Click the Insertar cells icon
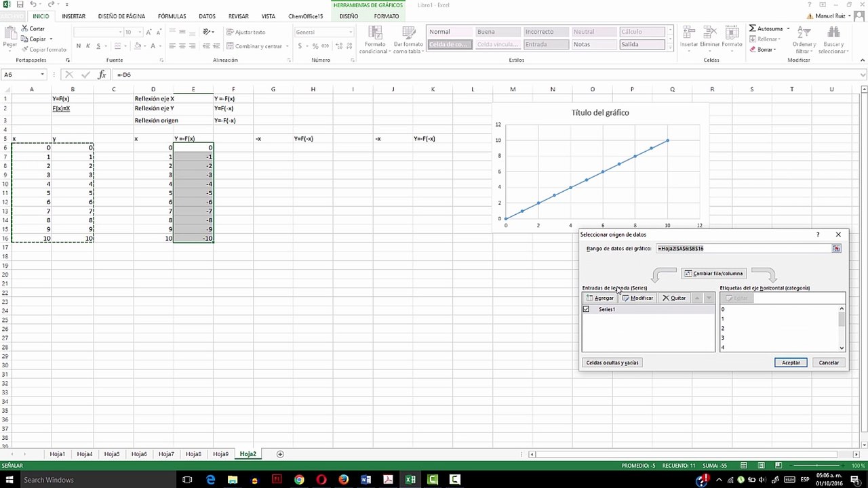This screenshot has width=868, height=488. (x=689, y=33)
